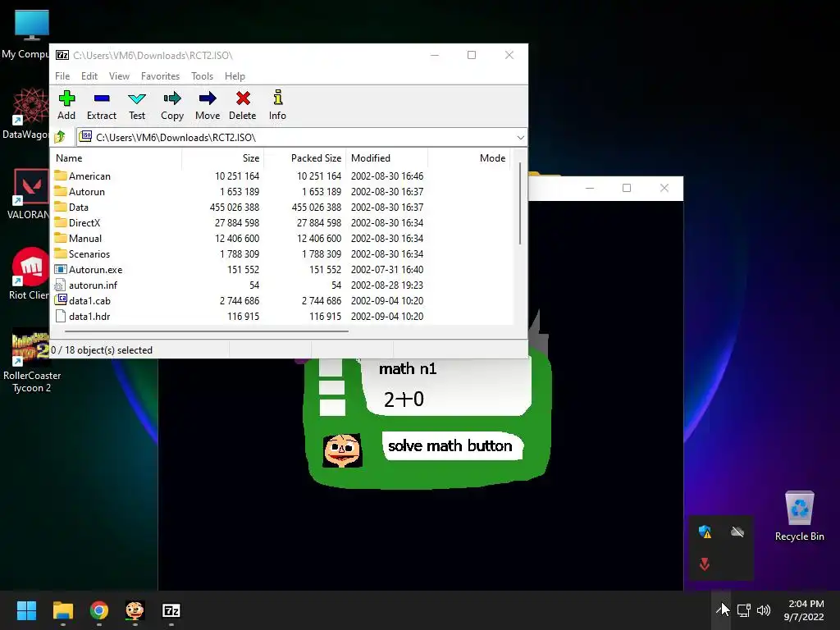This screenshot has width=840, height=630.
Task: Sort by the Size column header
Action: pos(223,158)
